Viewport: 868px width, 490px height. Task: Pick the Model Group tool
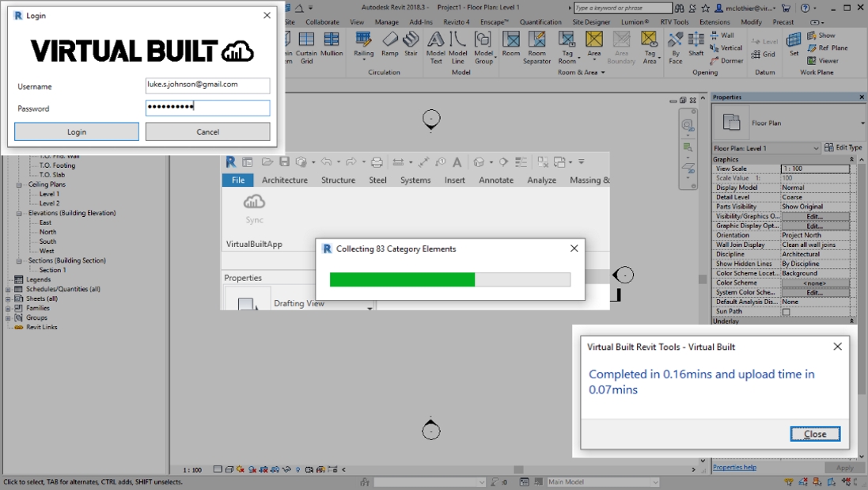click(483, 47)
